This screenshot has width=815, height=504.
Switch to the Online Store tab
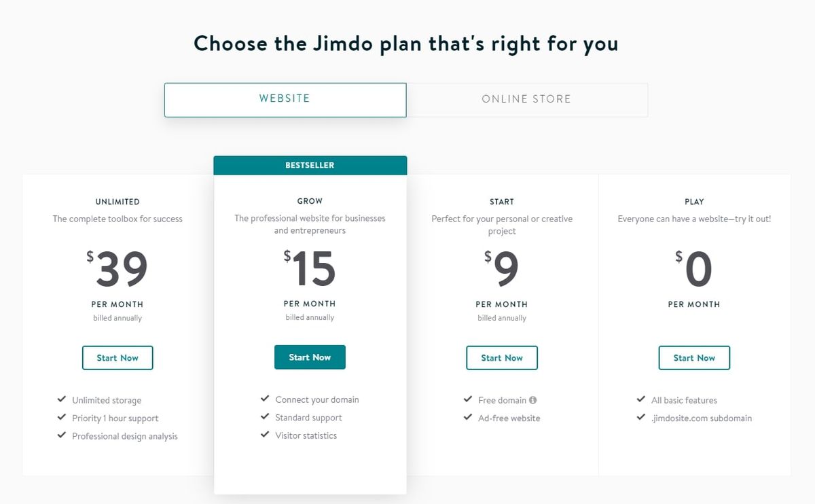tap(527, 100)
